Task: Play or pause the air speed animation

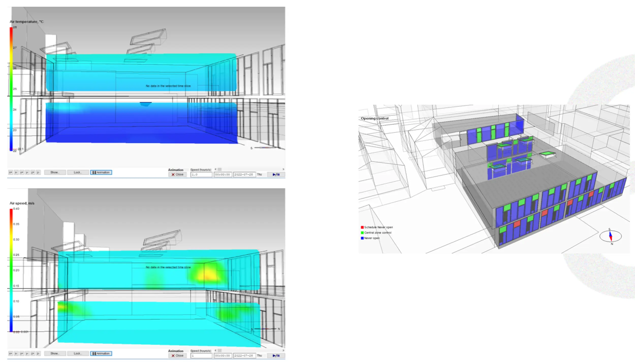Action: [x=276, y=356]
